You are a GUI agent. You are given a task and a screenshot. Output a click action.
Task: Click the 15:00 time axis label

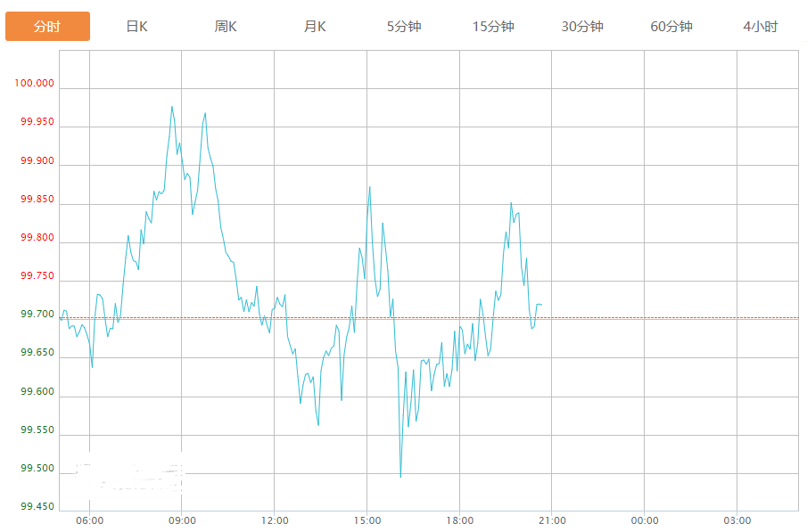[366, 520]
